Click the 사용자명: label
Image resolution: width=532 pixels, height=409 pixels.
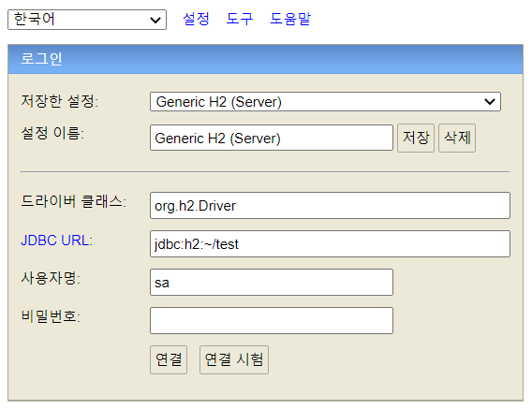(51, 278)
